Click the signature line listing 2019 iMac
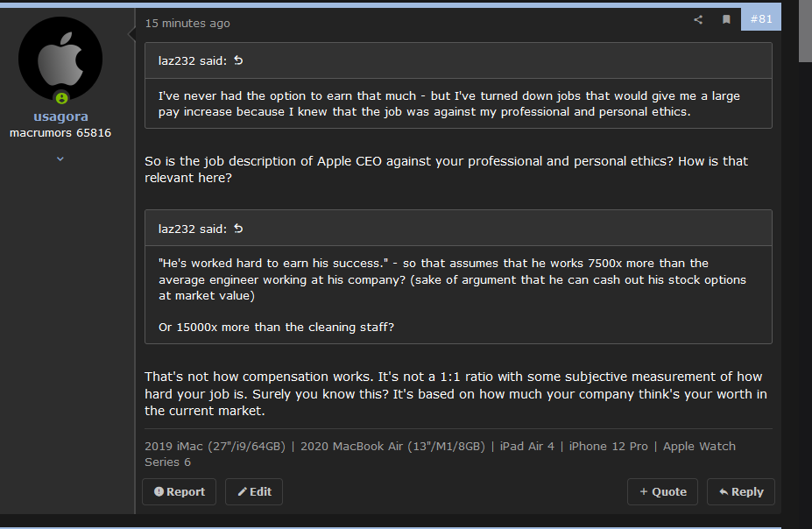 (x=440, y=454)
